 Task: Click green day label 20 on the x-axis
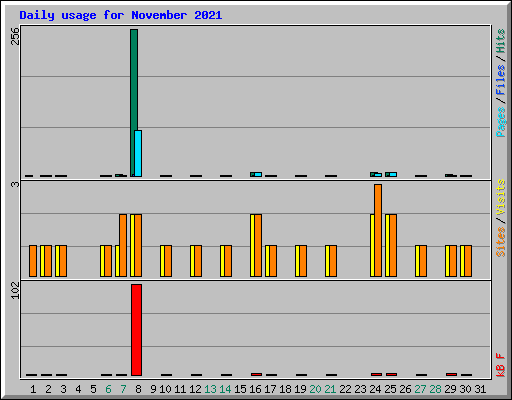[315, 389]
